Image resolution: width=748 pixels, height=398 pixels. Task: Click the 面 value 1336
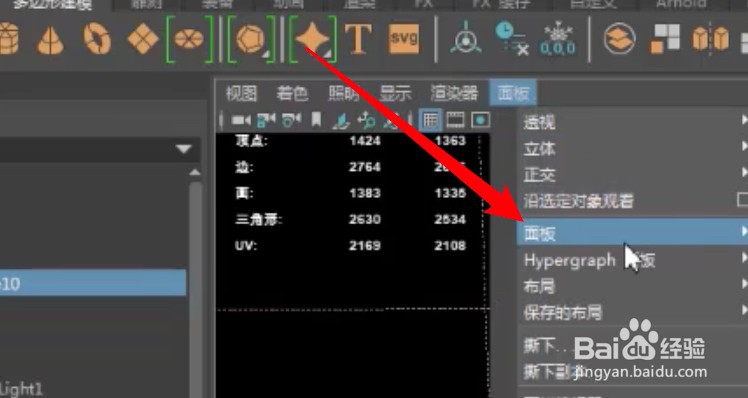[x=450, y=193]
